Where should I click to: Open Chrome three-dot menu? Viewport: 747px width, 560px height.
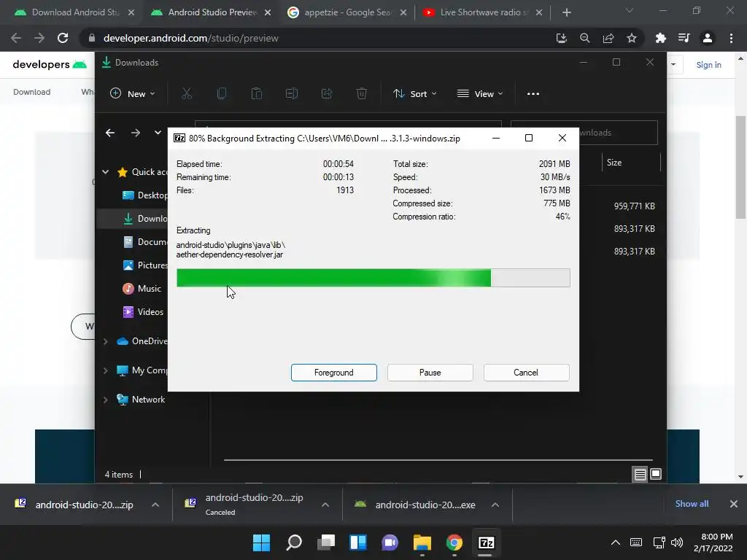pos(731,38)
